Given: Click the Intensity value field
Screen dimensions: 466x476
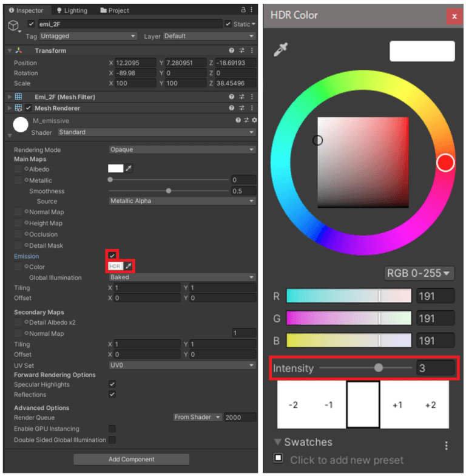Looking at the screenshot, I should (435, 368).
